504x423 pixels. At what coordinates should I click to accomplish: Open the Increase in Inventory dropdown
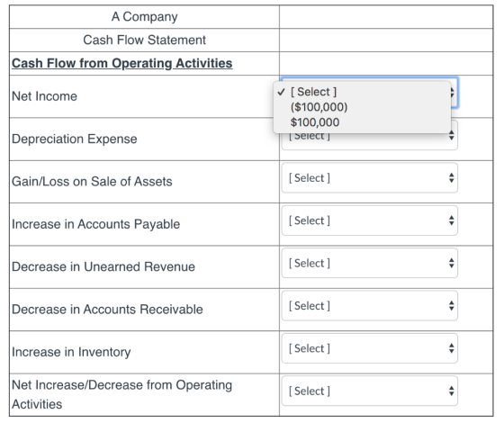tap(370, 349)
